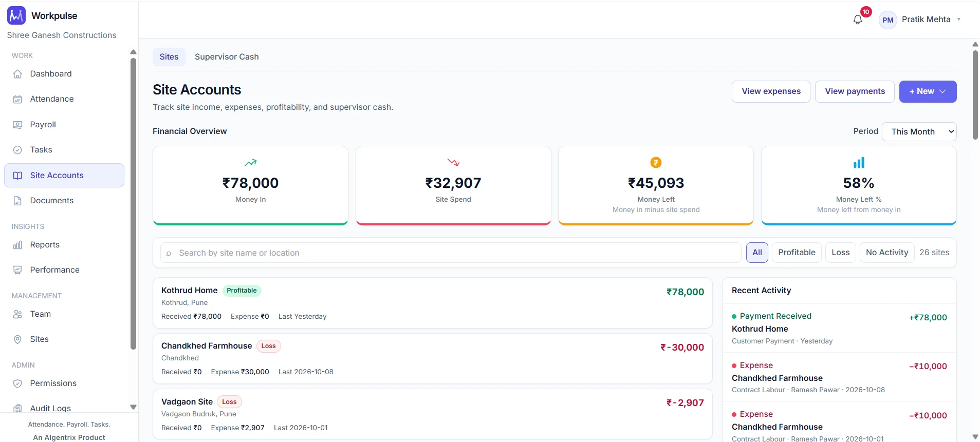Filter sites by No Activity
Image resolution: width=980 pixels, height=442 pixels.
(x=886, y=253)
